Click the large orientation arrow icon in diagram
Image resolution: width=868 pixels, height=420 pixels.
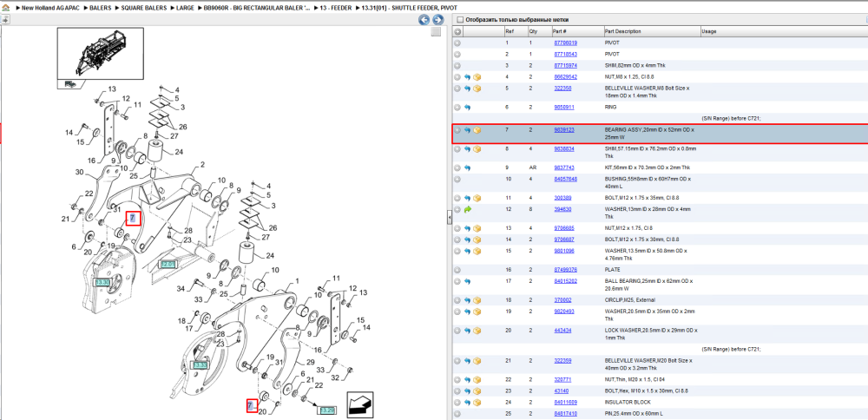coord(359,404)
